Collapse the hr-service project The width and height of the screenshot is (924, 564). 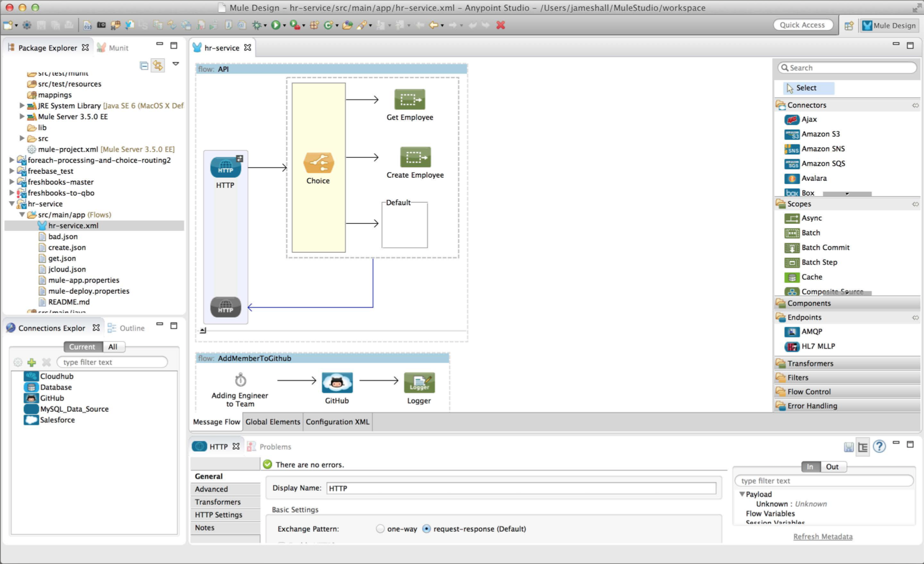[12, 204]
